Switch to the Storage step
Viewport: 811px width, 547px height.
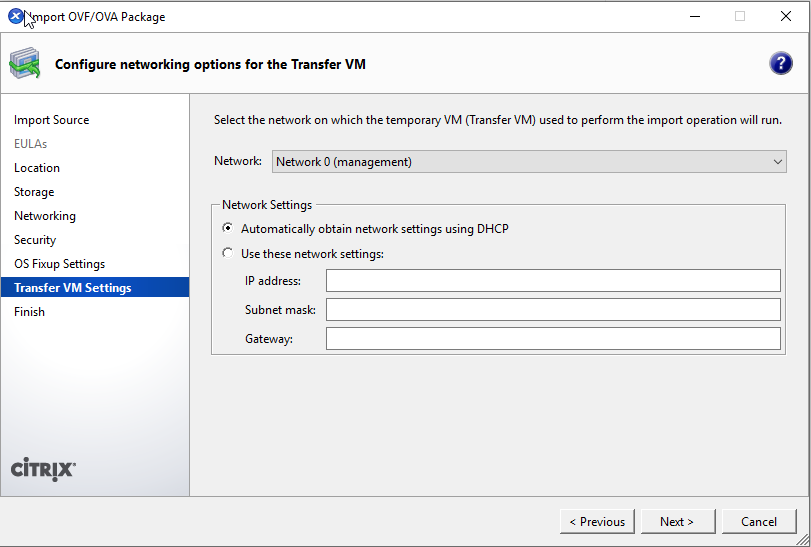tap(34, 192)
